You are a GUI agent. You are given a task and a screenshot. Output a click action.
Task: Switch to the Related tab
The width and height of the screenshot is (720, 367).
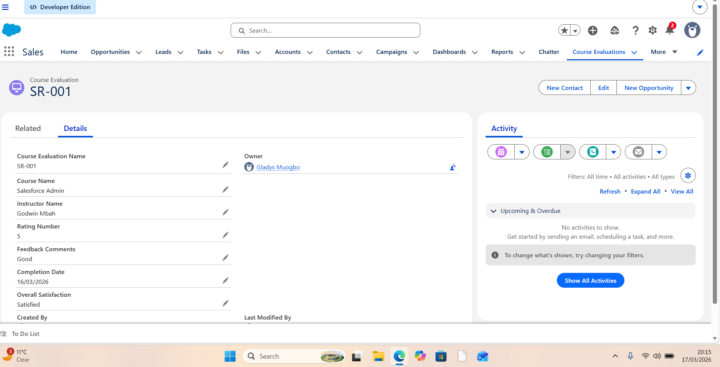[x=28, y=128]
